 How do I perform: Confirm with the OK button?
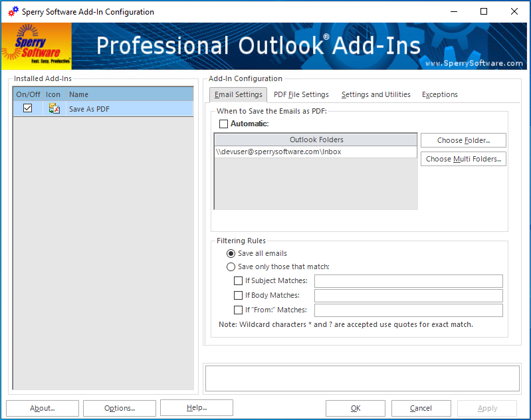356,408
